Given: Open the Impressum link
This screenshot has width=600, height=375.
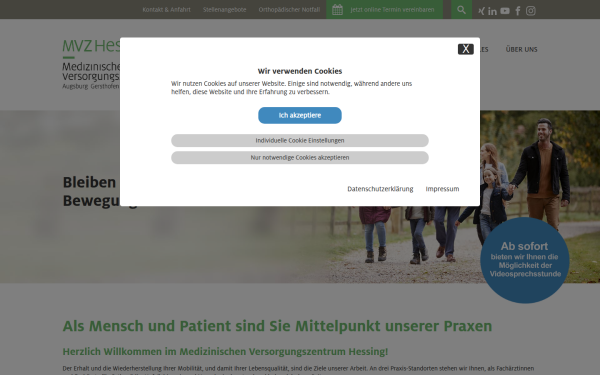Looking at the screenshot, I should 442,189.
